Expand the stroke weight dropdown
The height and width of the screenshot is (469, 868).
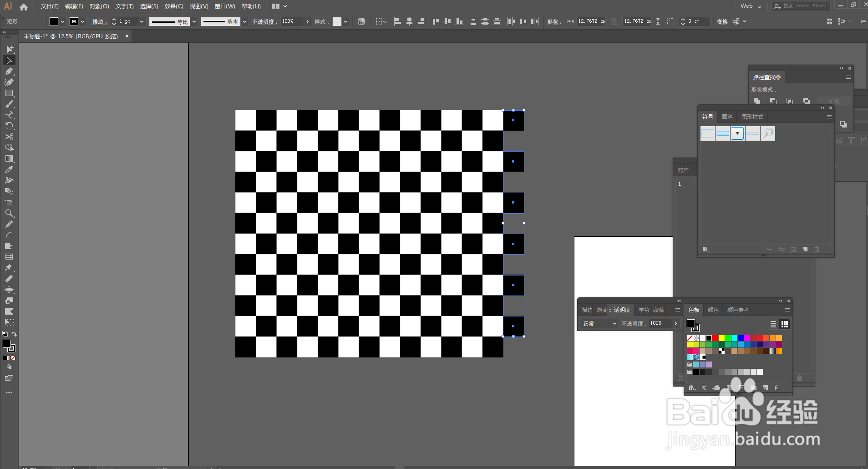pyautogui.click(x=142, y=21)
